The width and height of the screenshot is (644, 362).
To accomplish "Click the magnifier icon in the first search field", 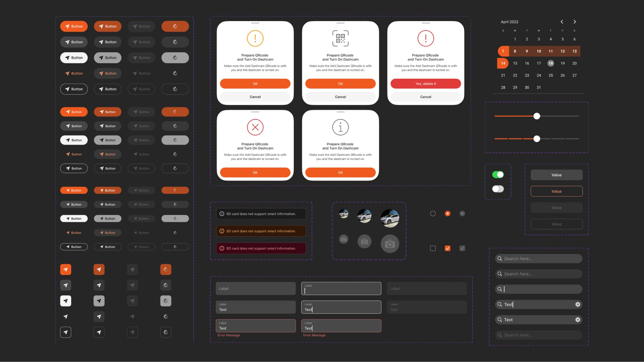I will click(499, 258).
